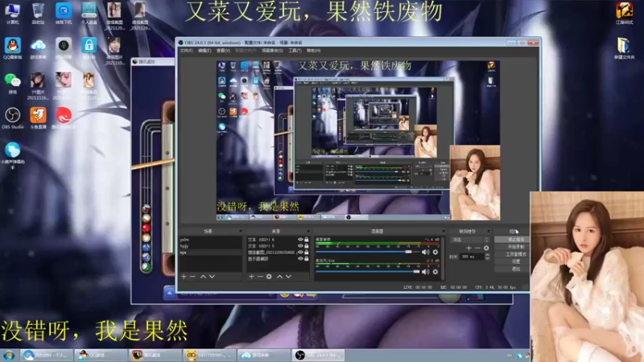Remove scene transition with minus icon
This screenshot has height=362, width=644.
tap(477, 248)
